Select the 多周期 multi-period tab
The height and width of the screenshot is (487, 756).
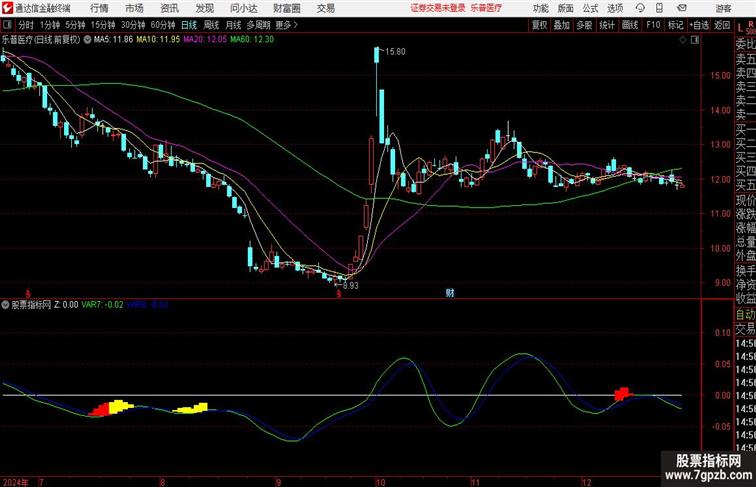pos(259,25)
